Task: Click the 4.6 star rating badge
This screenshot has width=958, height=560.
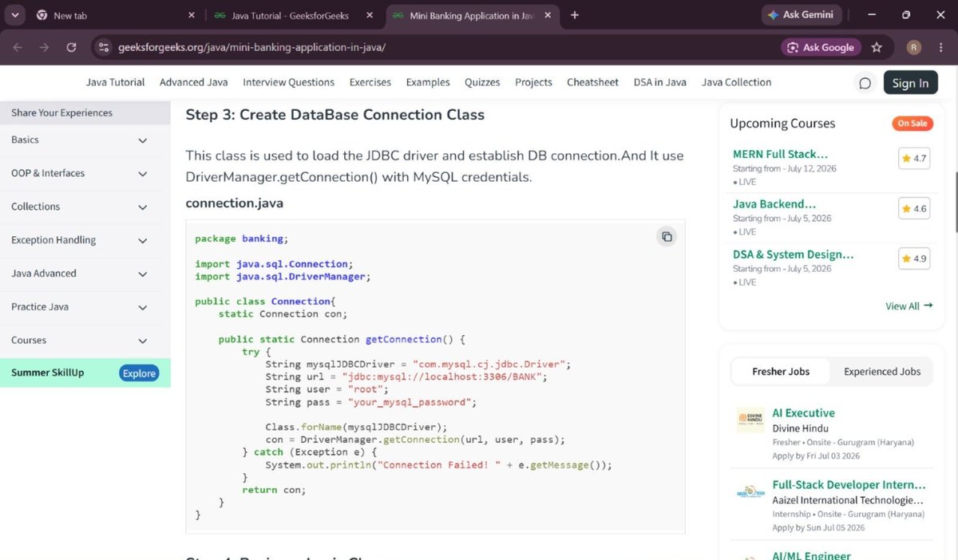Action: [x=914, y=209]
